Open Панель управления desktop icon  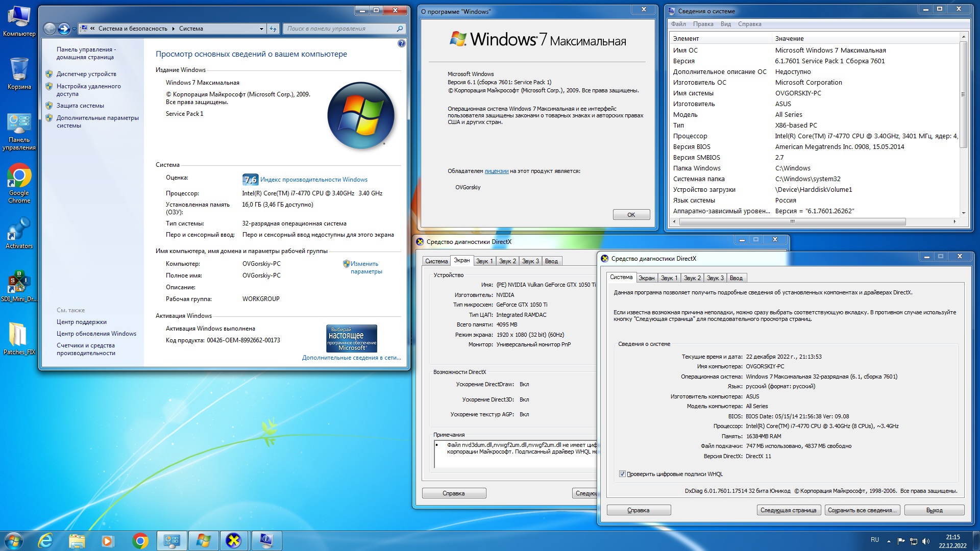pyautogui.click(x=19, y=132)
